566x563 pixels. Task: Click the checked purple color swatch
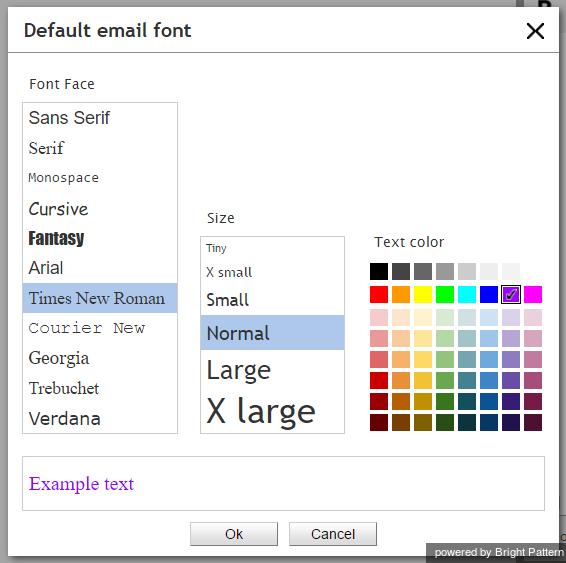[x=511, y=294]
